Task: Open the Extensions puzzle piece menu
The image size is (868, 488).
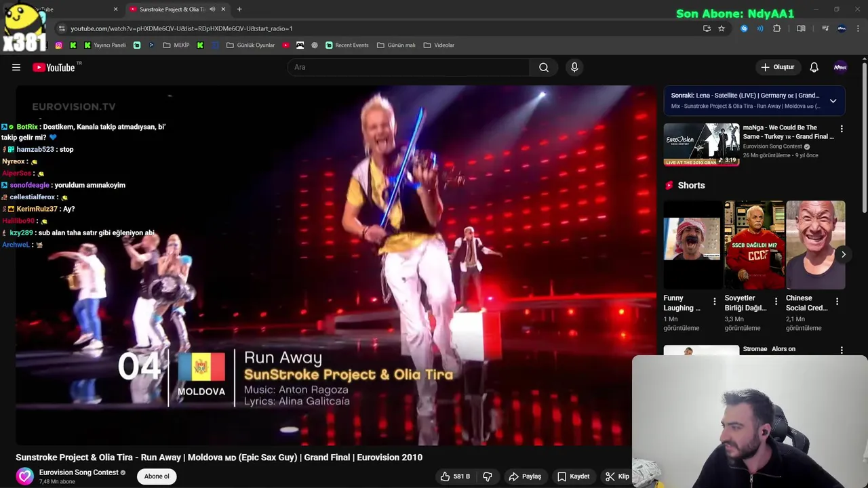Action: pos(777,28)
